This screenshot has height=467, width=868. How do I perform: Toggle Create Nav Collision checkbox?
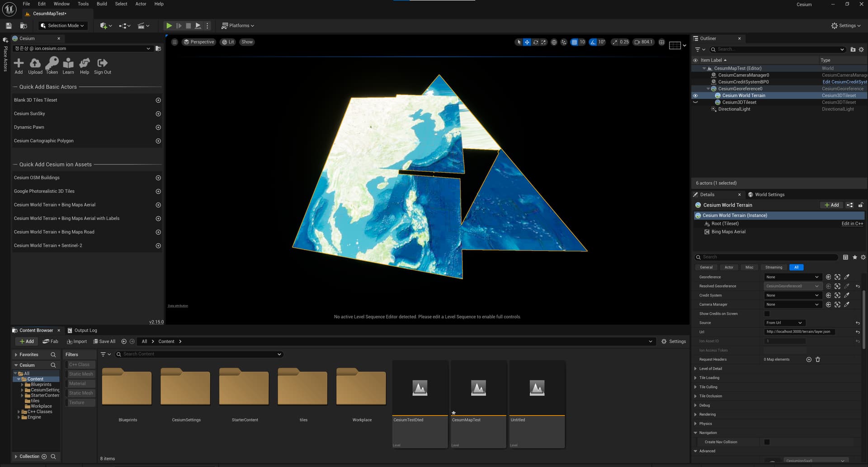tap(767, 442)
